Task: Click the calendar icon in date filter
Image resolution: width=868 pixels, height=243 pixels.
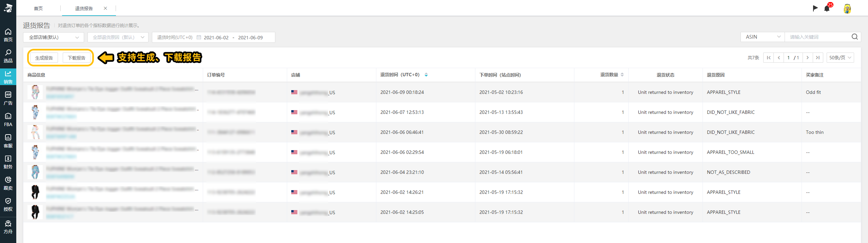Action: (199, 37)
